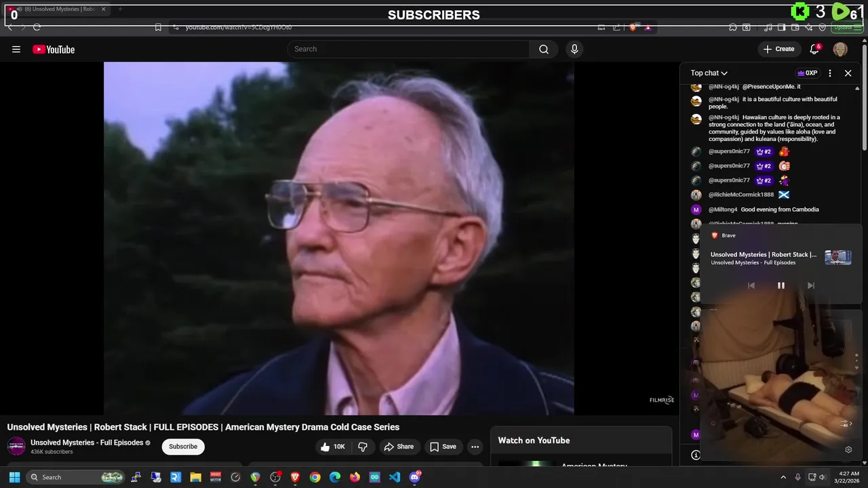
Task: Dislike the video
Action: click(363, 447)
